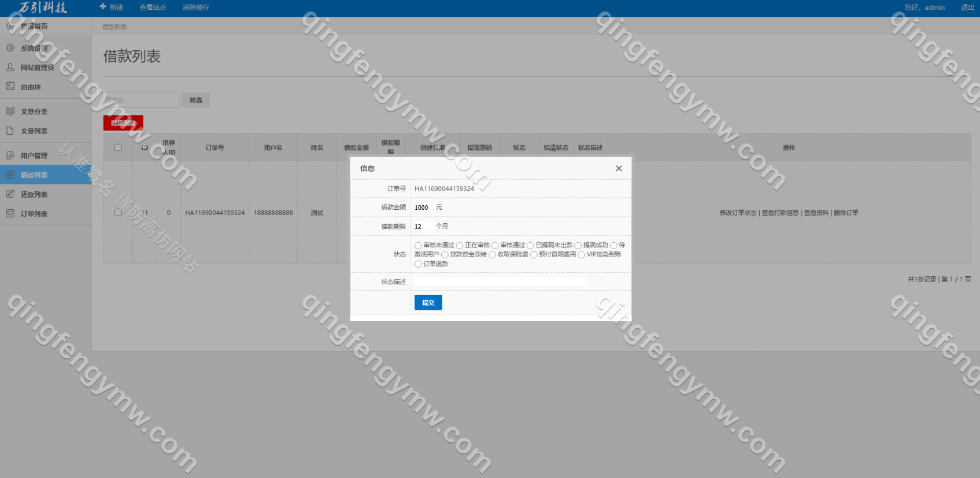Click the 文章列表 document icon
This screenshot has width=980, height=478.
point(10,131)
